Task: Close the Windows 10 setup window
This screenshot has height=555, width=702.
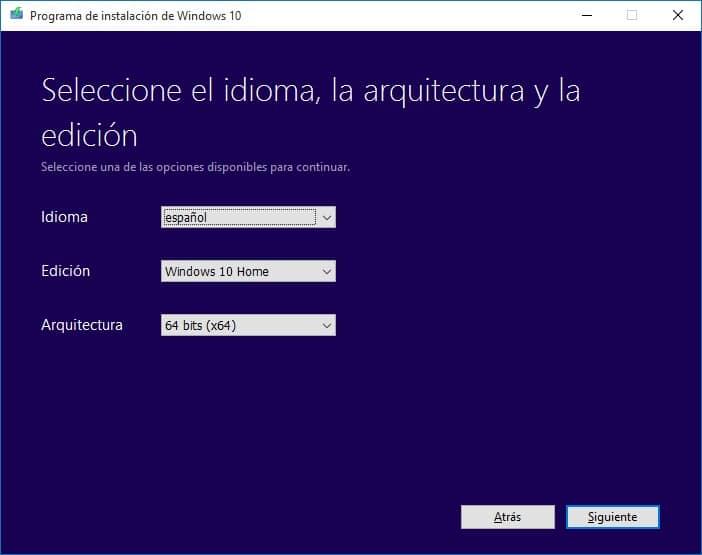Action: (678, 15)
